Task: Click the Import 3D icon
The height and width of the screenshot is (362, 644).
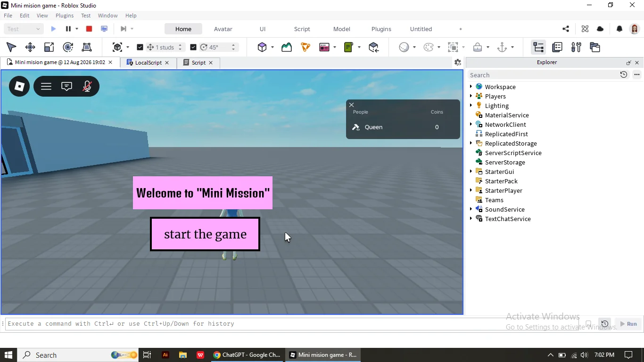Action: pos(374,47)
